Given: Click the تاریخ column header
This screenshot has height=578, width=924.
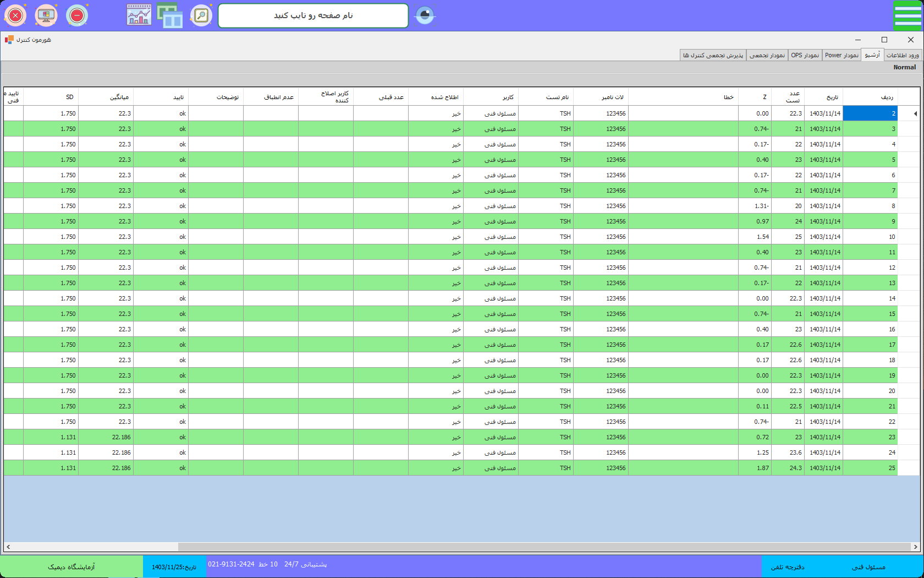Looking at the screenshot, I should pyautogui.click(x=823, y=97).
